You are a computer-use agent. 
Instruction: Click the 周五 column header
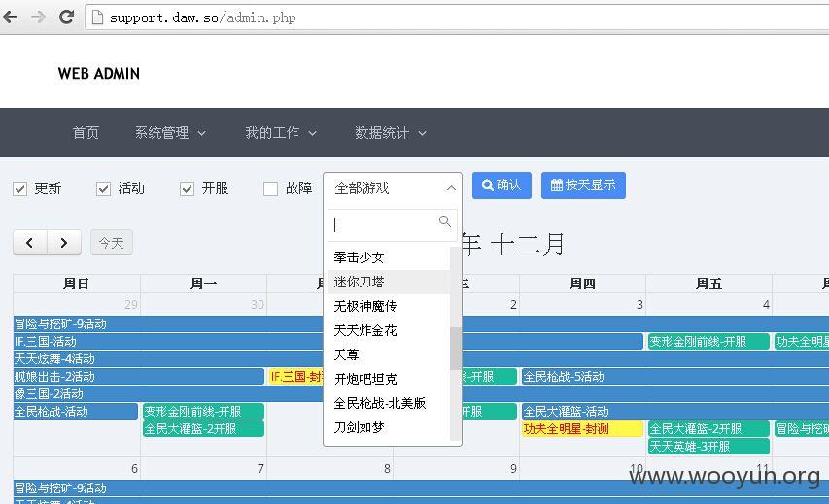pos(708,284)
